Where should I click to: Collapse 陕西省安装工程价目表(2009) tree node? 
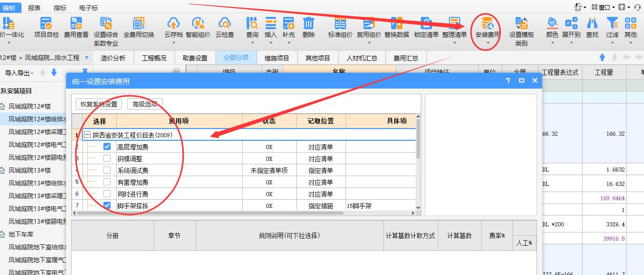coord(88,135)
